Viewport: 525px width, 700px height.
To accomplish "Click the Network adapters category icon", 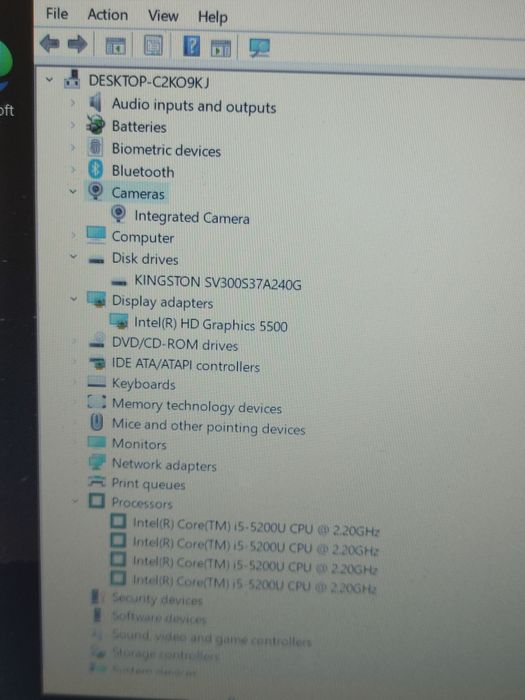I will click(x=97, y=462).
